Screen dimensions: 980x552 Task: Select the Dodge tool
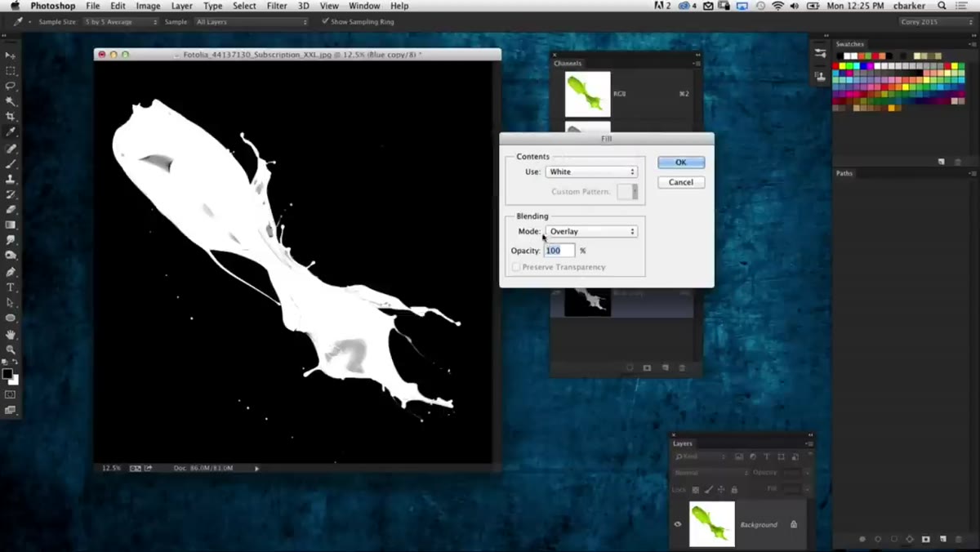(11, 256)
